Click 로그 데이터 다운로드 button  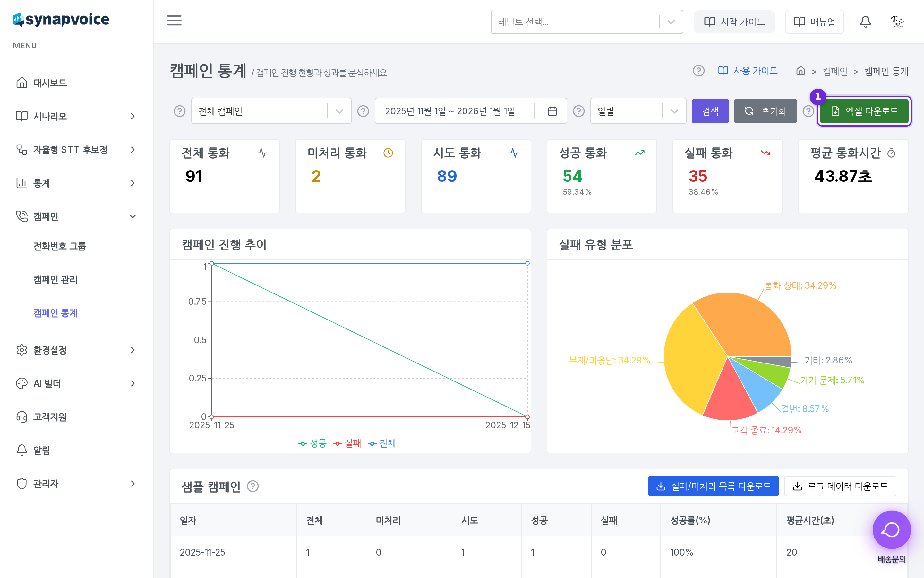[840, 486]
